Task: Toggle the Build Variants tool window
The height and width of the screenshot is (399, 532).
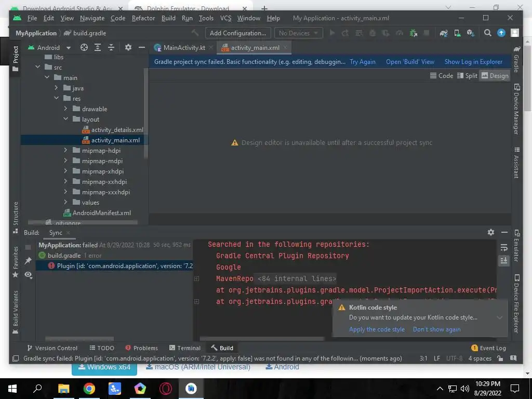Action: (15, 312)
